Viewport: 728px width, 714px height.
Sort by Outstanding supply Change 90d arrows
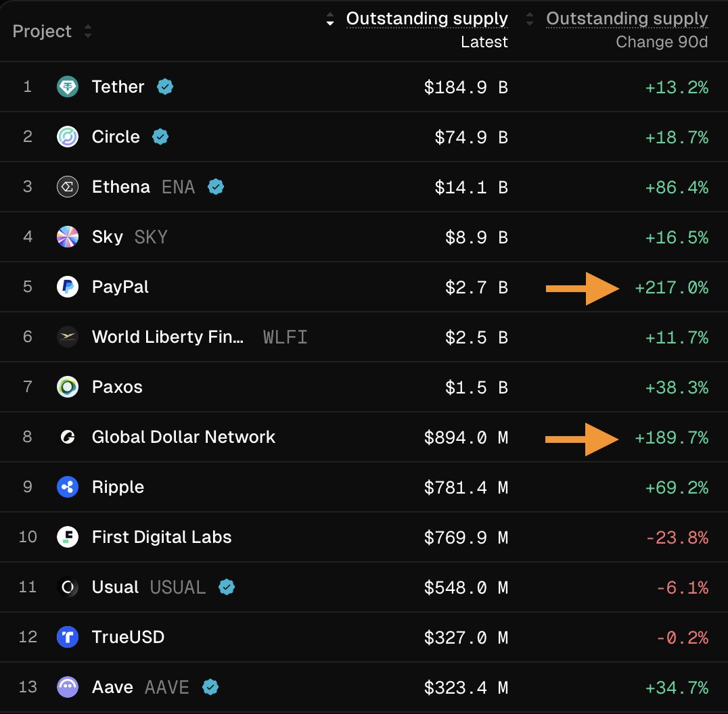point(530,20)
